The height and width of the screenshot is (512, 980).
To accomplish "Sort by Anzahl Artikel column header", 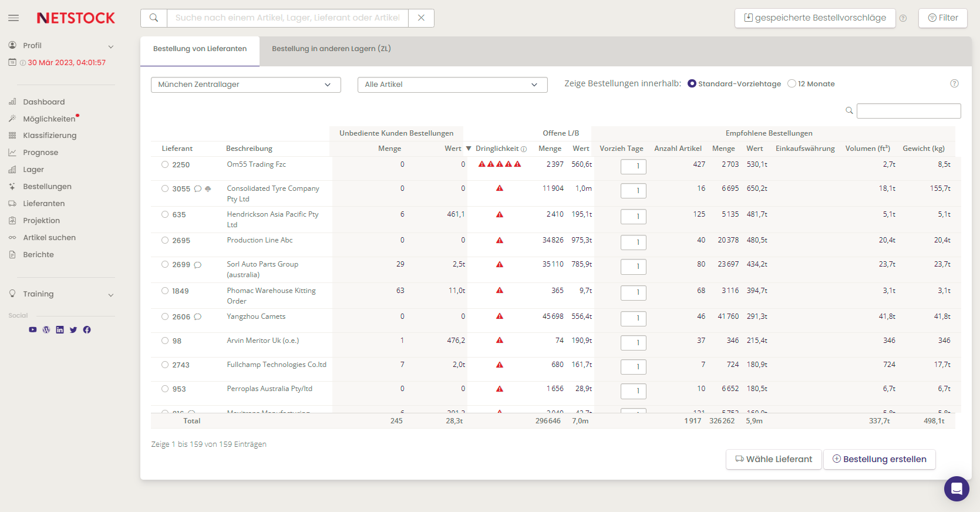I will tap(678, 149).
